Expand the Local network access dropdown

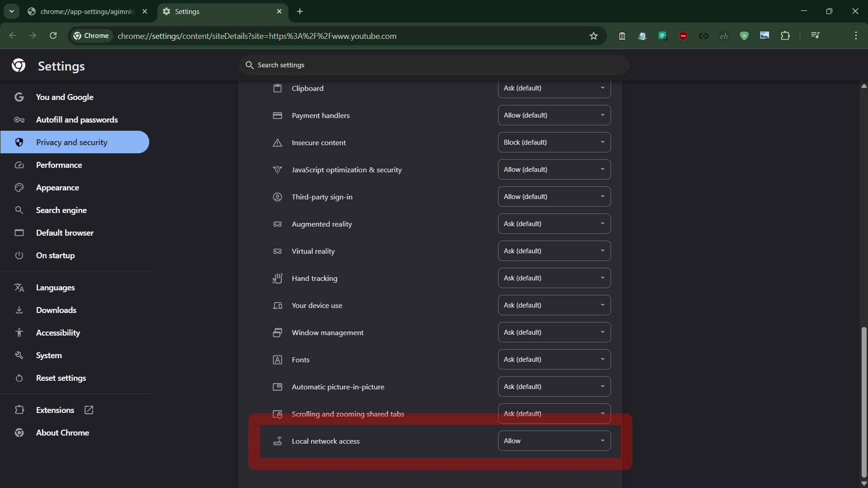click(x=554, y=441)
